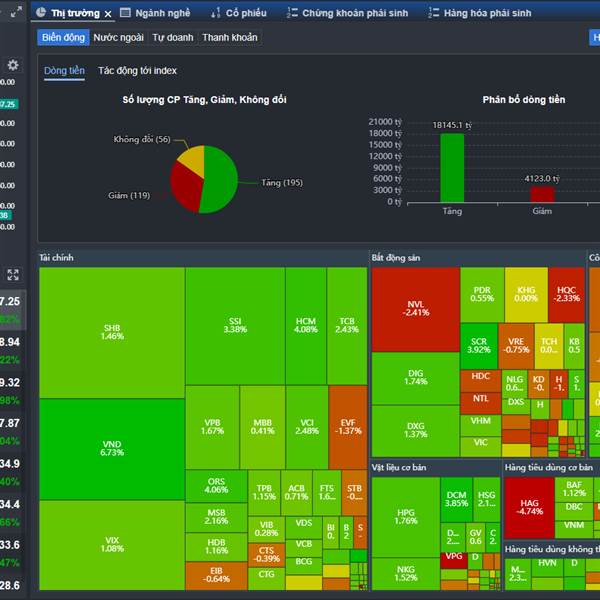The width and height of the screenshot is (600, 600).
Task: Click the green Tăng bar 18145.1 tỷ
Action: click(x=452, y=168)
